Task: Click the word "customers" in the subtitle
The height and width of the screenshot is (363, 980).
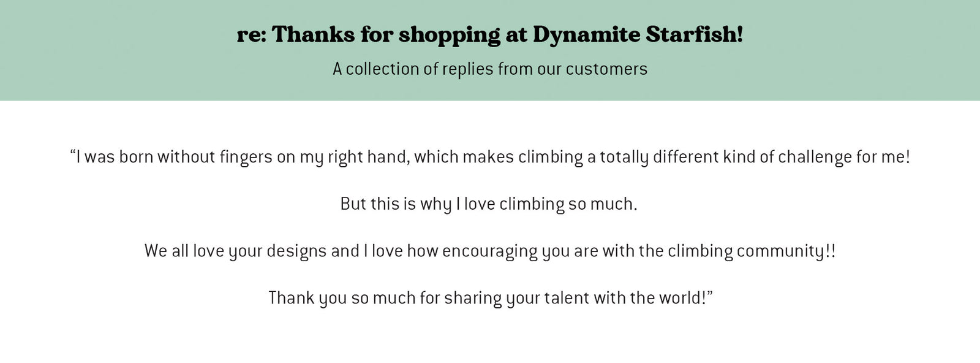Action: (606, 69)
